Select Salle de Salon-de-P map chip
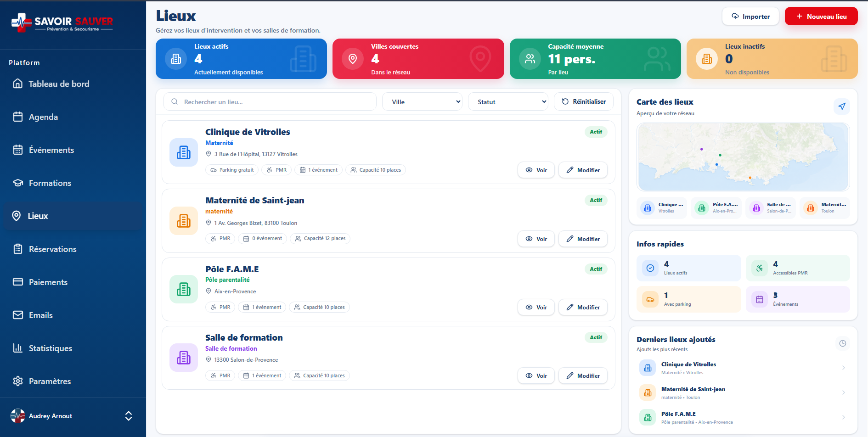 (x=770, y=208)
